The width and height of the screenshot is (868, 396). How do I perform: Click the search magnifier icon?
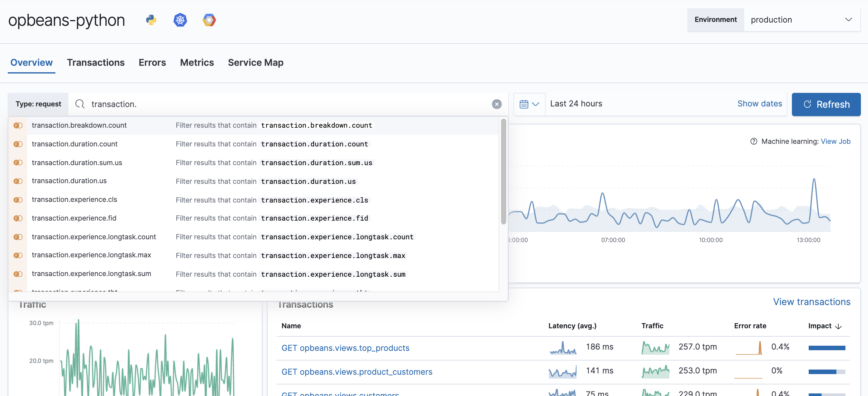(80, 104)
